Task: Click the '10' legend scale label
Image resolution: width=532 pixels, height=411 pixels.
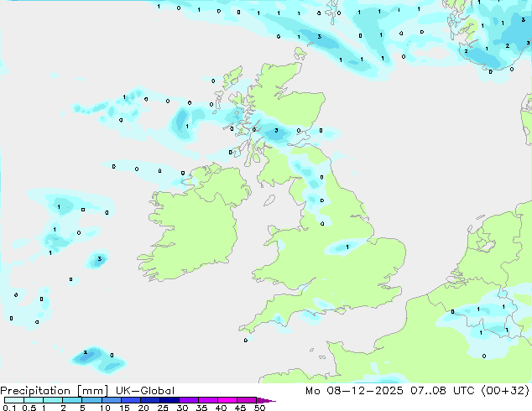Action: pos(105,408)
